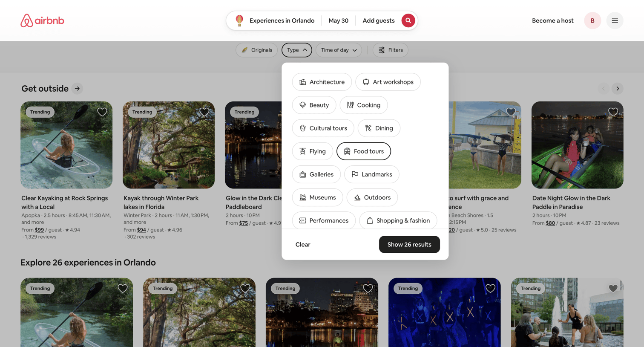This screenshot has width=644, height=347.
Task: Select the Cooking type chip
Action: (364, 105)
